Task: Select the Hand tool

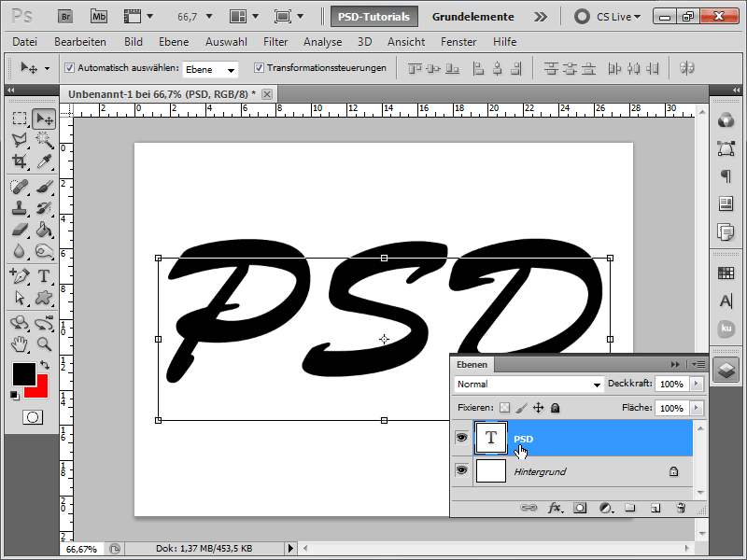Action: coord(19,343)
